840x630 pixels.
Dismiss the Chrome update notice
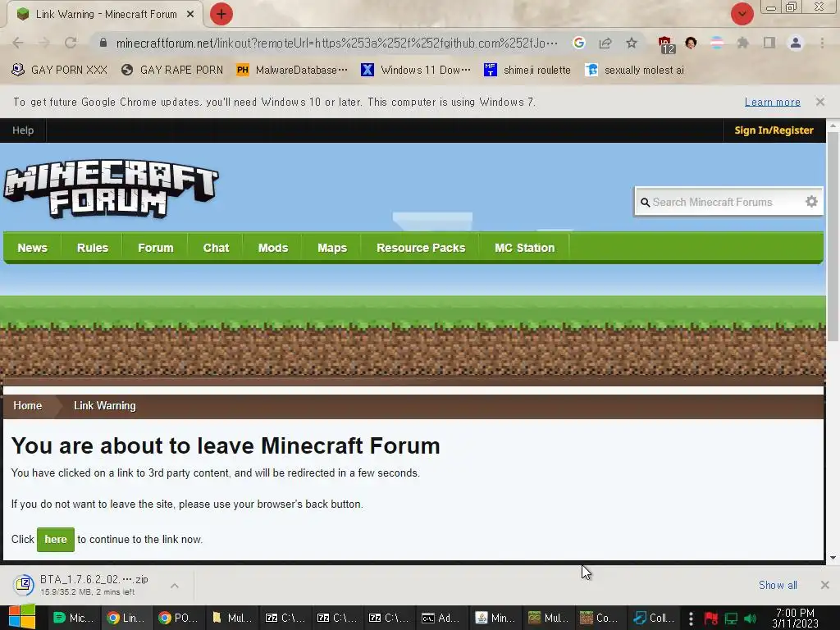(819, 102)
